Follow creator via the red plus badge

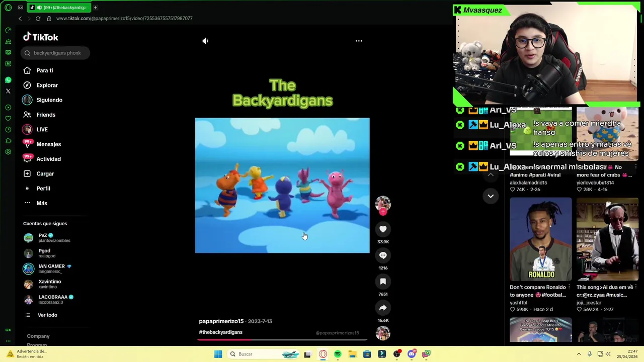point(383,212)
